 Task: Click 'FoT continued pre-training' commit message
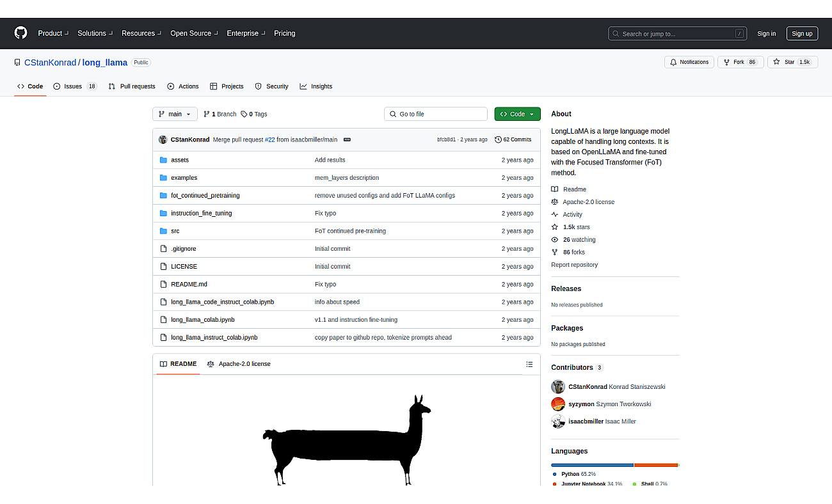pyautogui.click(x=350, y=231)
